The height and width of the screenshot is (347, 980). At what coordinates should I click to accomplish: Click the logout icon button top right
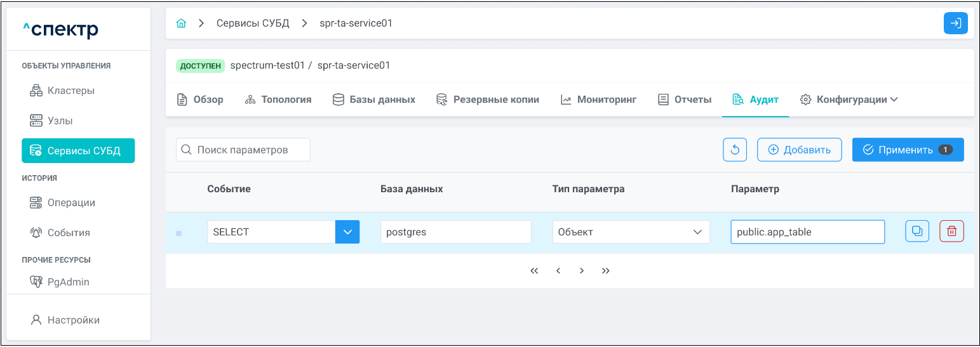pyautogui.click(x=955, y=23)
